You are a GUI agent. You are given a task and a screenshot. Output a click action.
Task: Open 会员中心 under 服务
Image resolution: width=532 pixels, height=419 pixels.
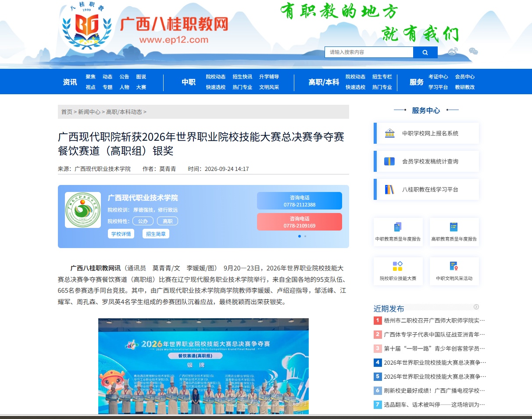tap(465, 77)
